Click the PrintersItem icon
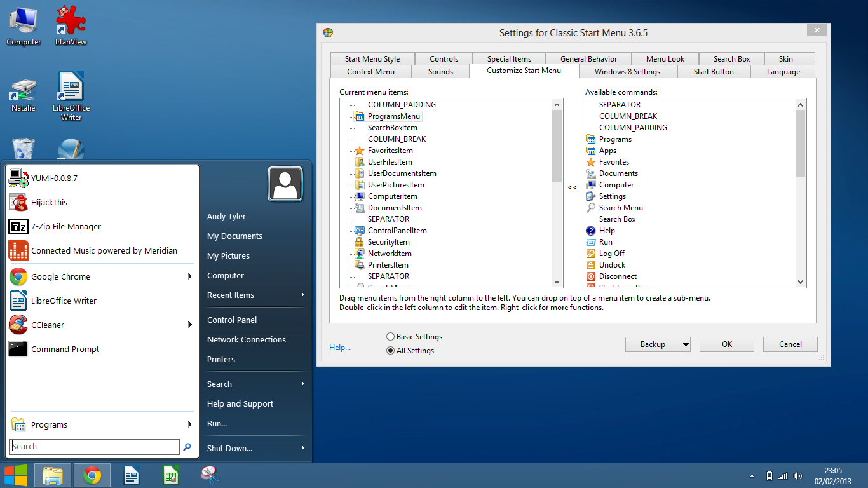The image size is (868, 488). pos(360,265)
